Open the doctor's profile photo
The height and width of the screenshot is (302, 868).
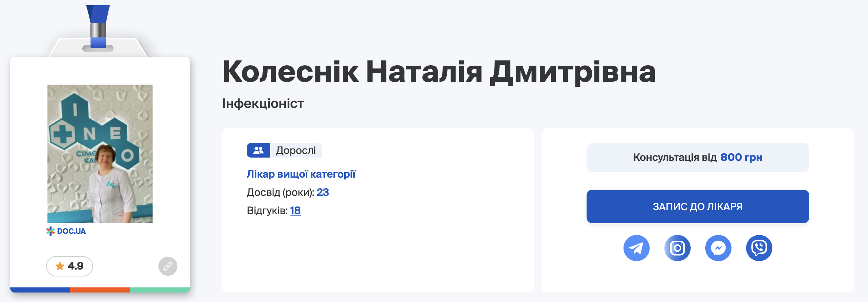coord(100,154)
